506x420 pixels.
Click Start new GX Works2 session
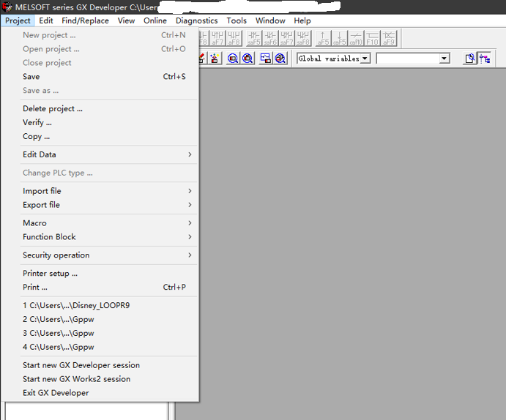(76, 379)
